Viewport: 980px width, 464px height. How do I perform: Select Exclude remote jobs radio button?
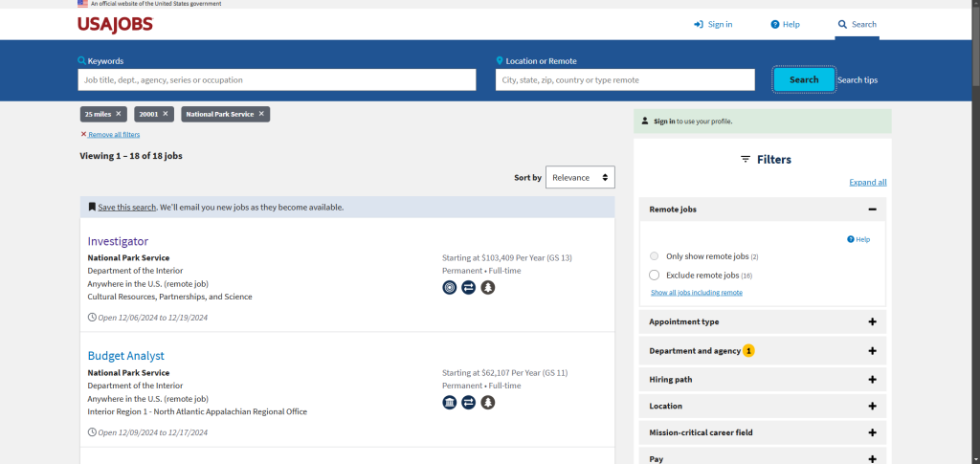tap(654, 276)
